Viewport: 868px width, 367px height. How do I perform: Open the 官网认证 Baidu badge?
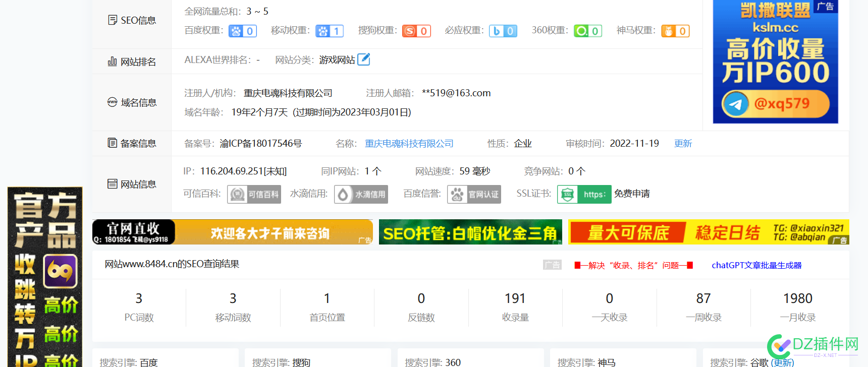tap(474, 194)
